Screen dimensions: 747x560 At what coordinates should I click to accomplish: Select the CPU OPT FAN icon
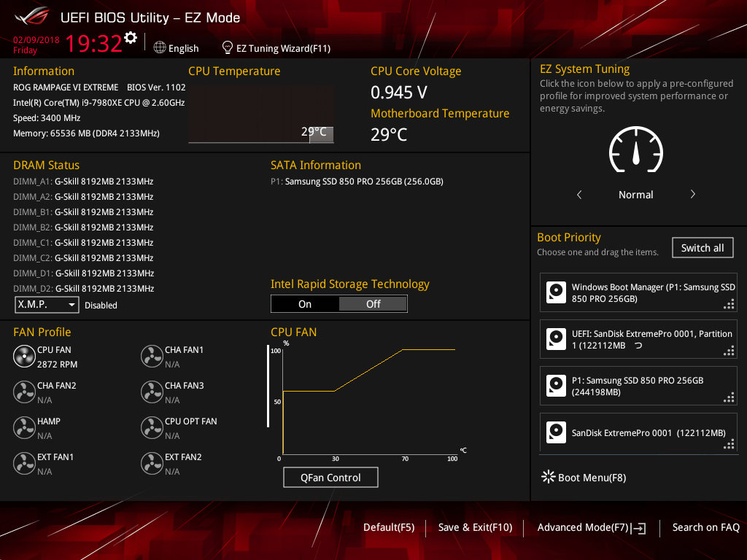(x=152, y=427)
